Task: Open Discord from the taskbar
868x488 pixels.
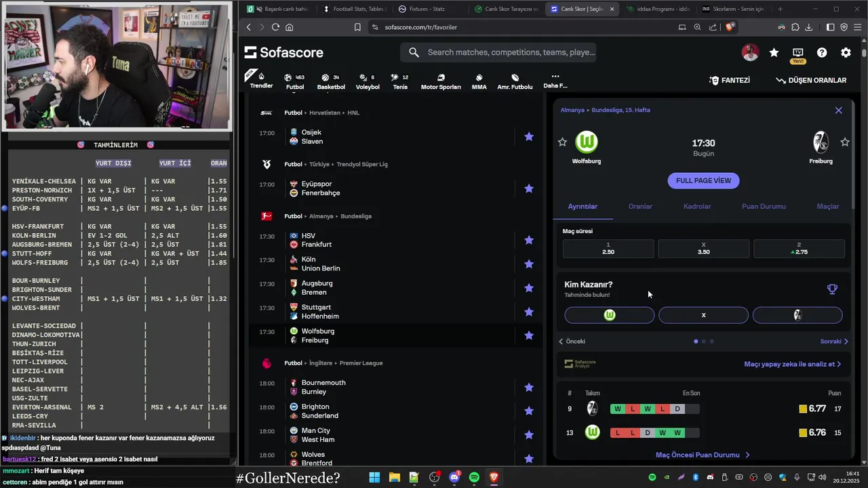Action: (x=454, y=478)
